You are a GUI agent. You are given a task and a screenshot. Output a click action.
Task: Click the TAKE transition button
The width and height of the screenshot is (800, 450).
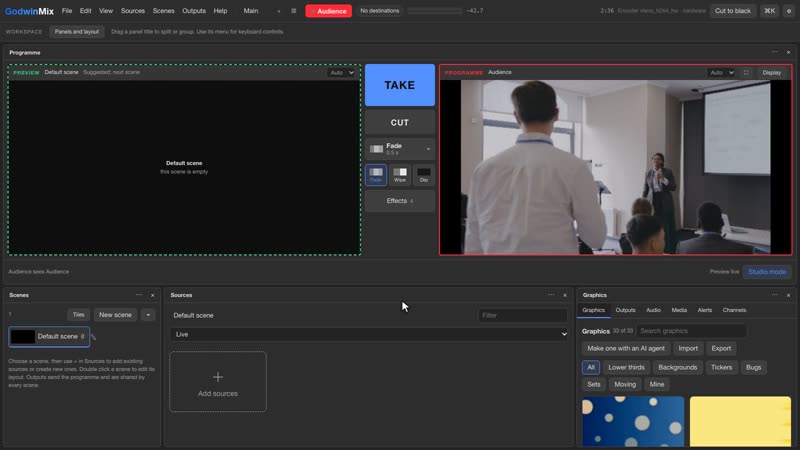[399, 85]
